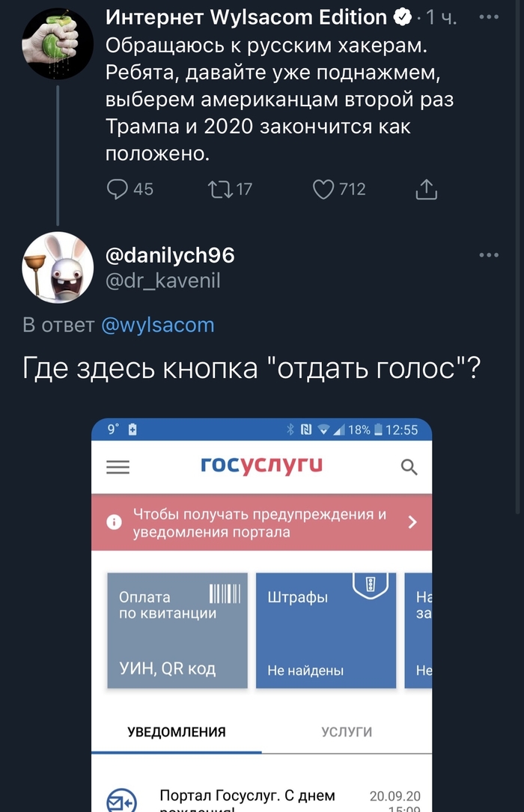Click the retweet icon showing 17 retweets
Image resolution: width=524 pixels, height=812 pixels.
click(x=219, y=189)
